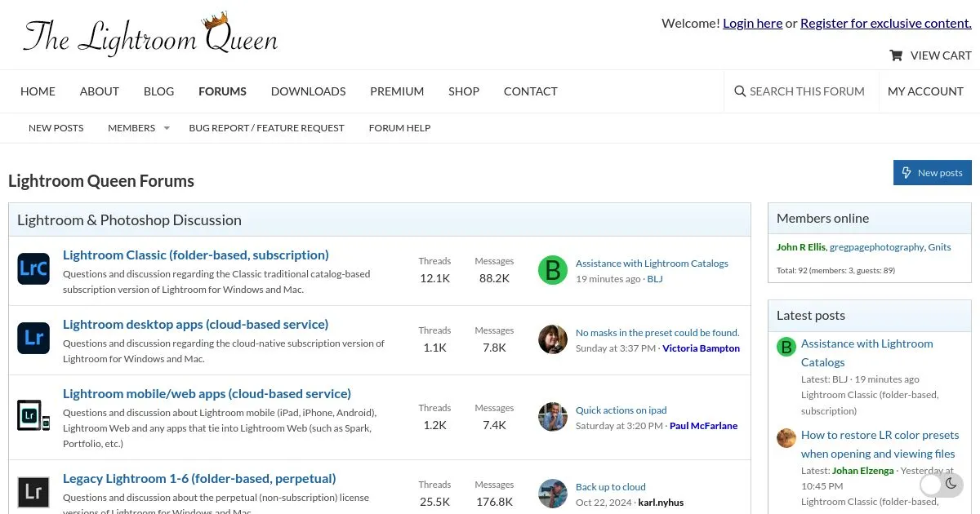This screenshot has height=514, width=980.
Task: Expand the Members dropdown arrow
Action: pos(167,128)
